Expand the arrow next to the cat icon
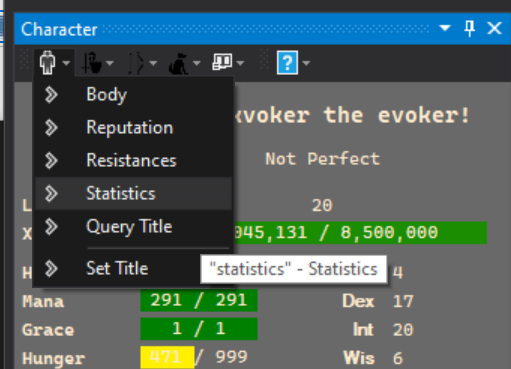Screen dimensions: 511x369 pos(197,63)
